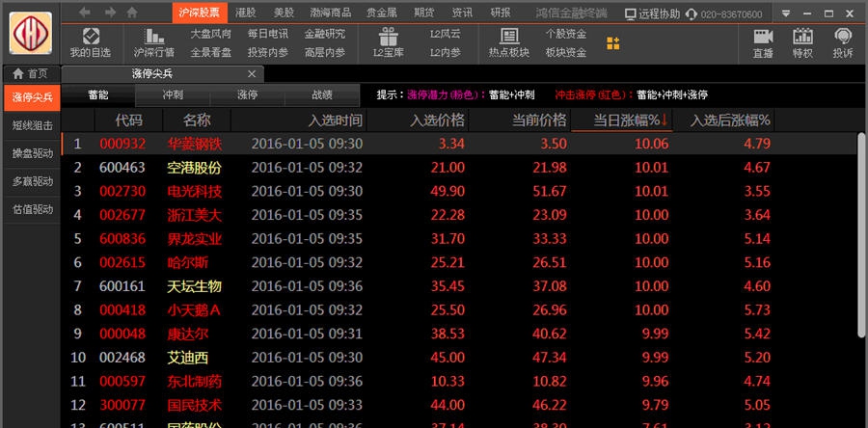The image size is (868, 428).
Task: Sort by the 名称 column header
Action: 197,120
